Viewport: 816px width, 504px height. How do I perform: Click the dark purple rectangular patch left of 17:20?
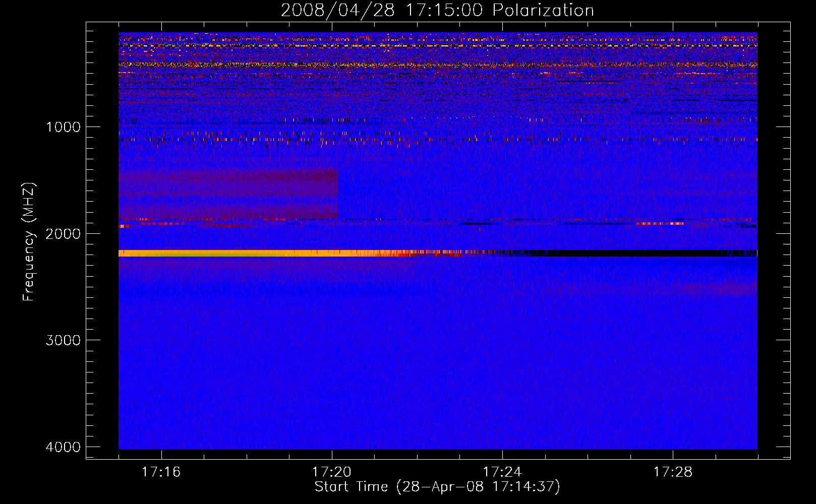(x=228, y=194)
